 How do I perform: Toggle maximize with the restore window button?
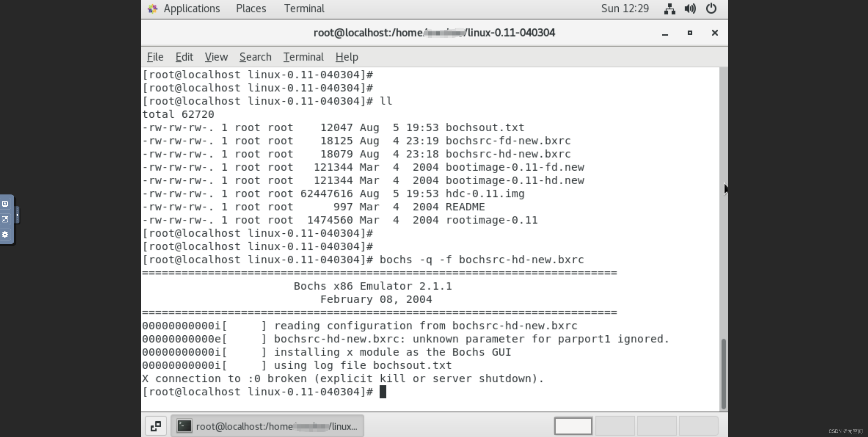tap(690, 33)
